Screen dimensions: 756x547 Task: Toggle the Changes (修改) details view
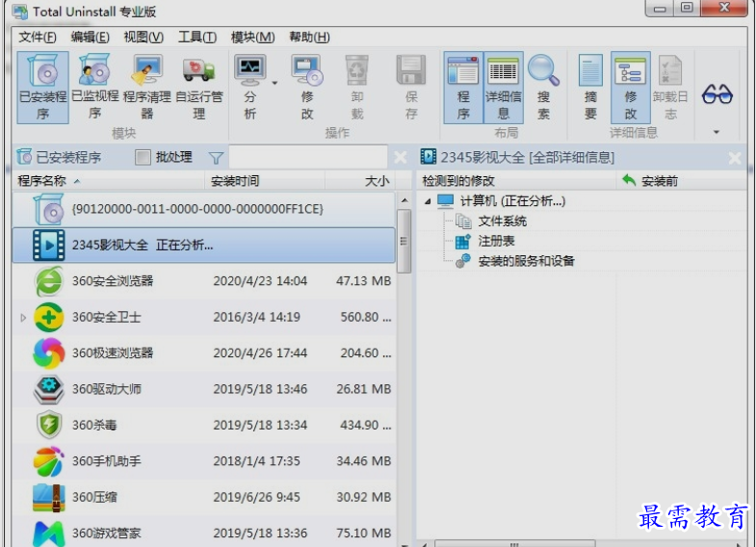pyautogui.click(x=631, y=88)
